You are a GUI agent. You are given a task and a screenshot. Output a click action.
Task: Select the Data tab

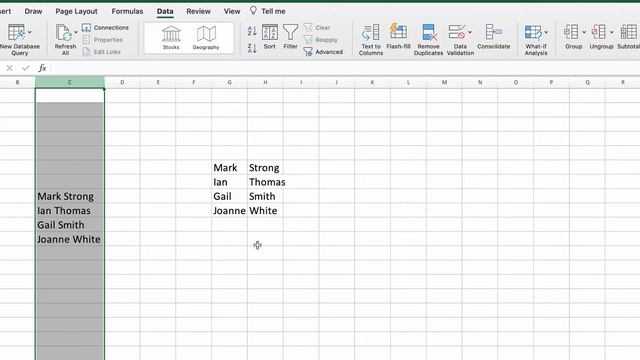click(x=165, y=11)
